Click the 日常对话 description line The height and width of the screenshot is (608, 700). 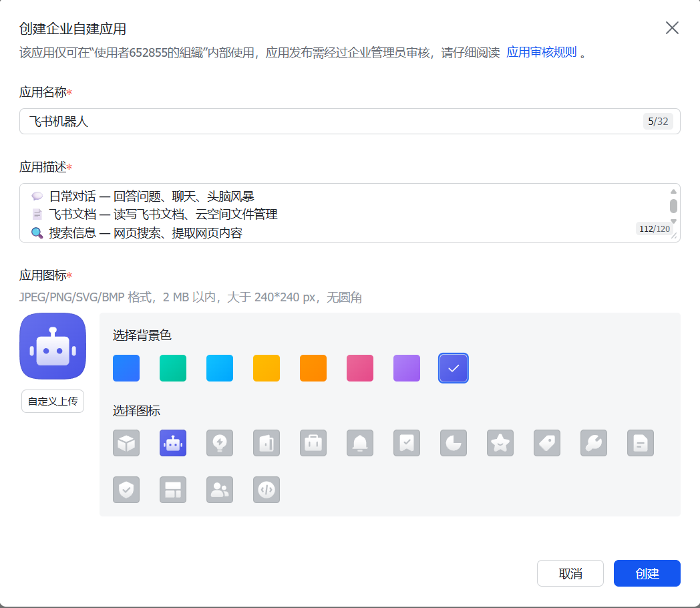point(143,196)
